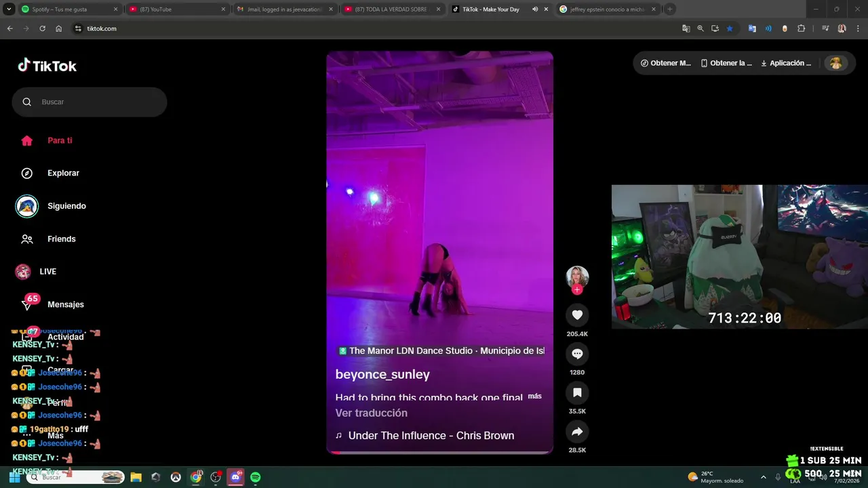Image resolution: width=868 pixels, height=488 pixels.
Task: Go back with the browser back arrow
Action: (x=9, y=28)
